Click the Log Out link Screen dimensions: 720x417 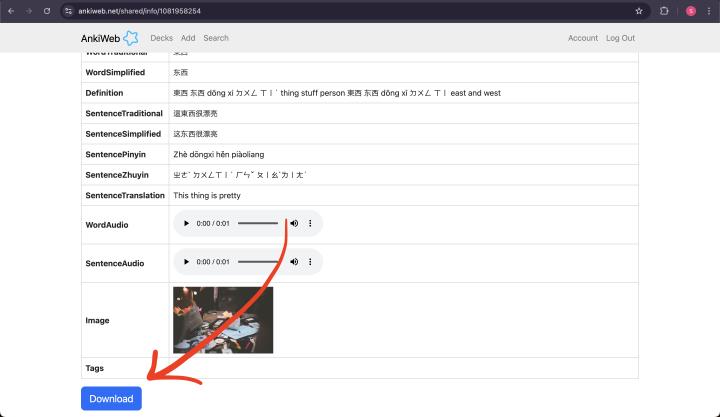[x=620, y=38]
